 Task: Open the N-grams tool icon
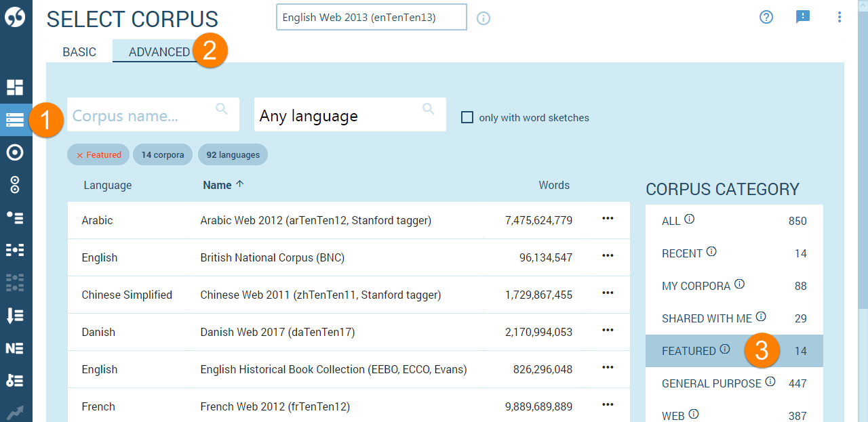[15, 348]
